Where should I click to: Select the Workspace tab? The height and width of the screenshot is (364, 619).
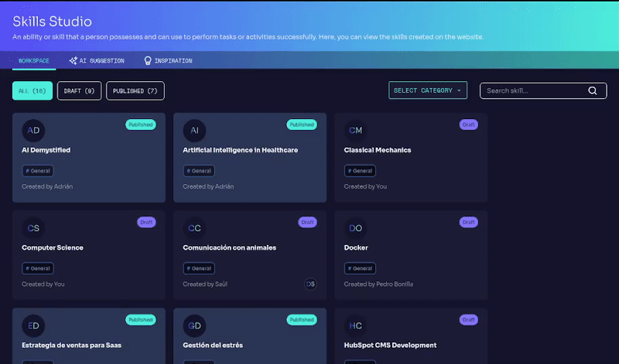pyautogui.click(x=34, y=60)
